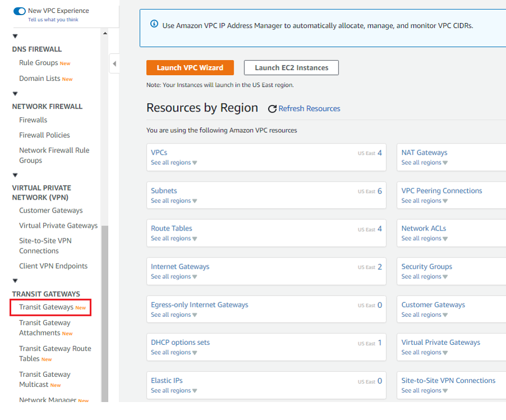506x420 pixels.
Task: Open the Virtual Private Gateways resource card link
Action: [x=441, y=342]
